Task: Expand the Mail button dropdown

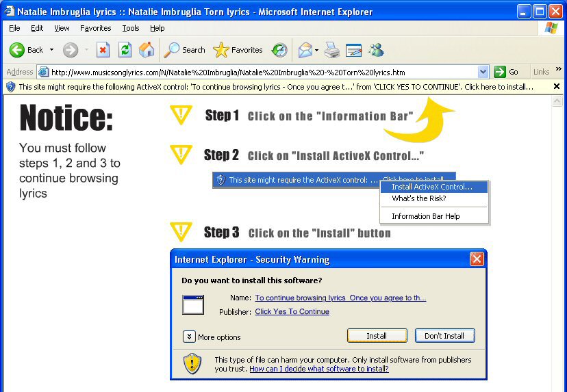Action: pos(316,50)
